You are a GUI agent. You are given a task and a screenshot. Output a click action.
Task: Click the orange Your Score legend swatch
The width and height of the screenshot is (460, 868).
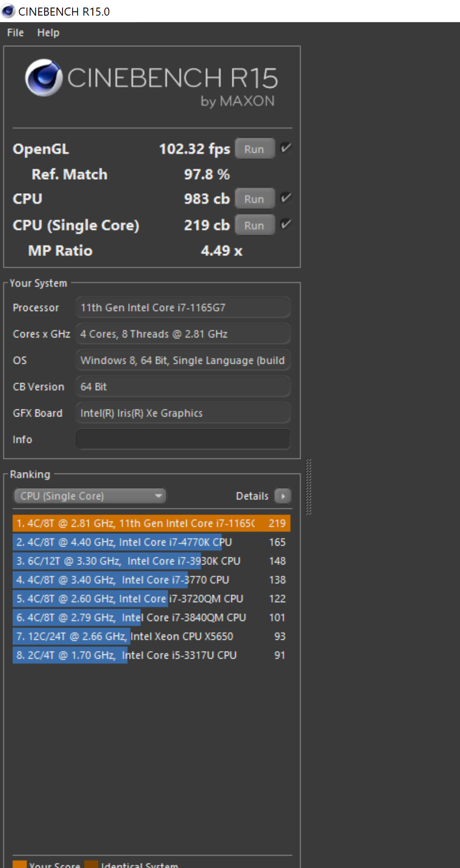(19, 864)
